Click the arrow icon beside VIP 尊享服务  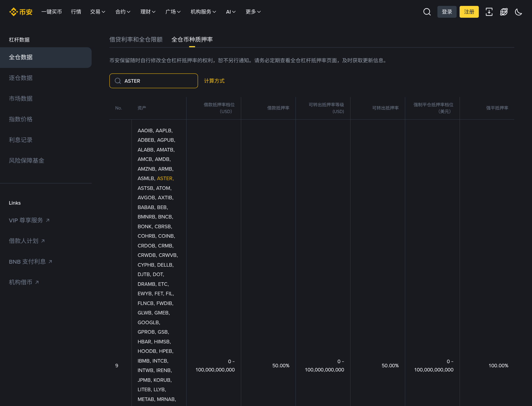coord(48,220)
